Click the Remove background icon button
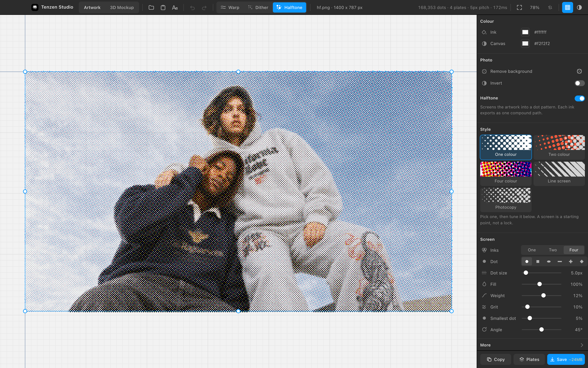The image size is (588, 368). point(579,71)
